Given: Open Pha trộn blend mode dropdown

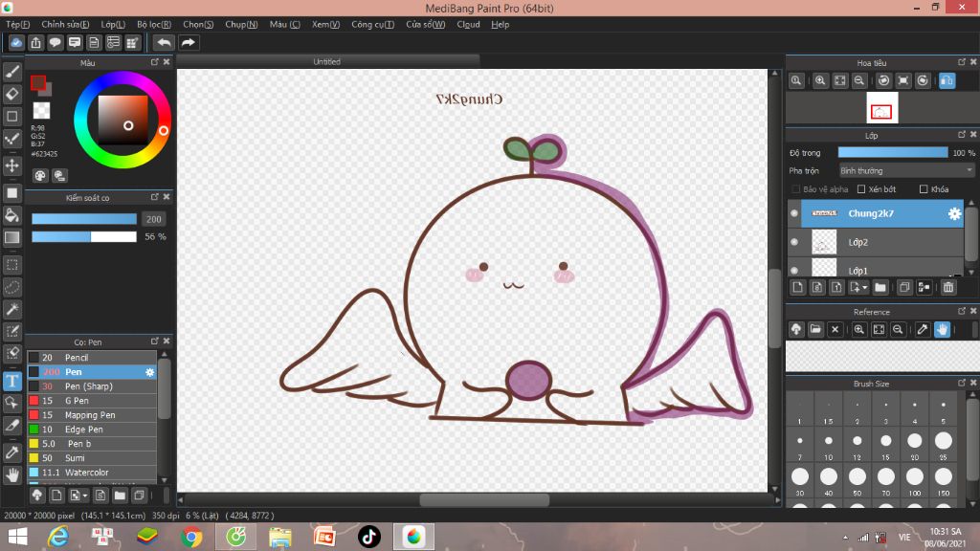Looking at the screenshot, I should pos(906,170).
